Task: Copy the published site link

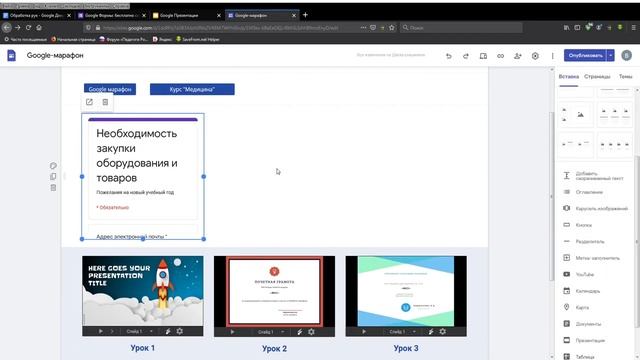Action: pos(500,56)
